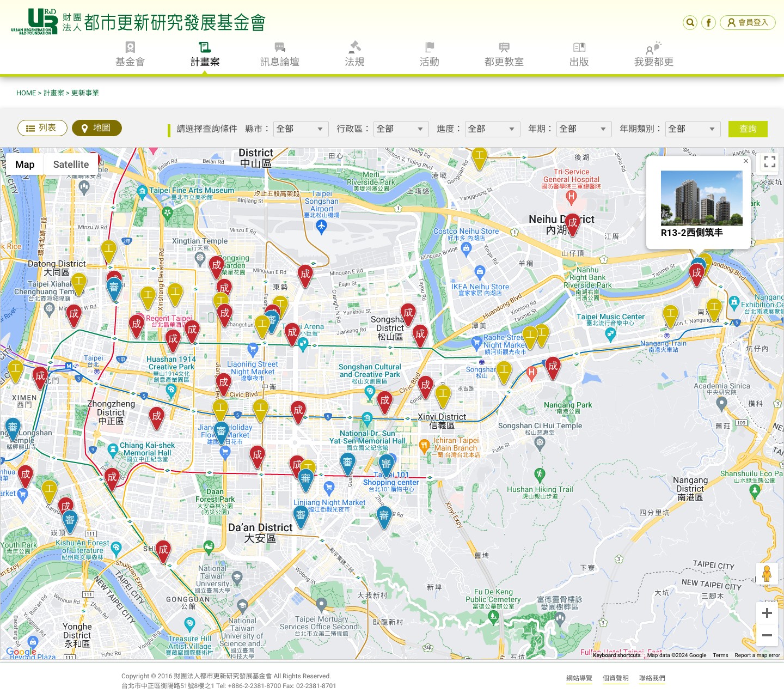Close the R13-2西側筑丰 info popup
Viewport: 784px width, 699px height.
point(745,161)
